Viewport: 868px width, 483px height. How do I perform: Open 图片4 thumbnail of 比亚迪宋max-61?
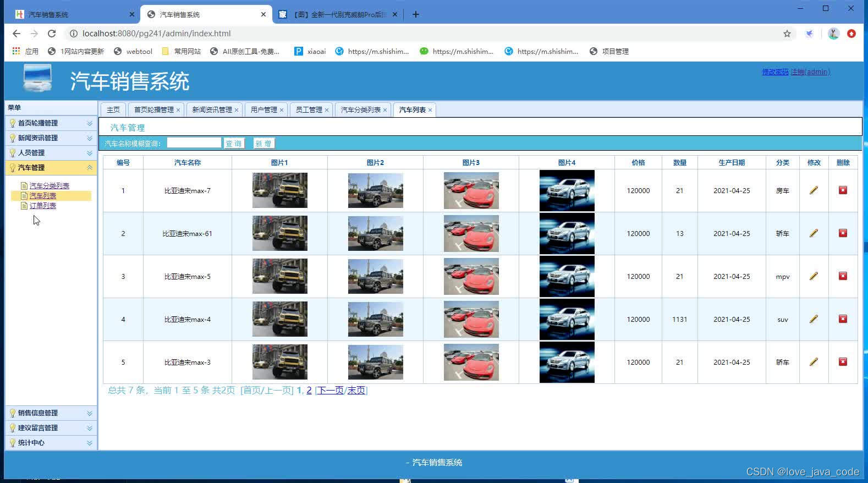click(x=567, y=233)
